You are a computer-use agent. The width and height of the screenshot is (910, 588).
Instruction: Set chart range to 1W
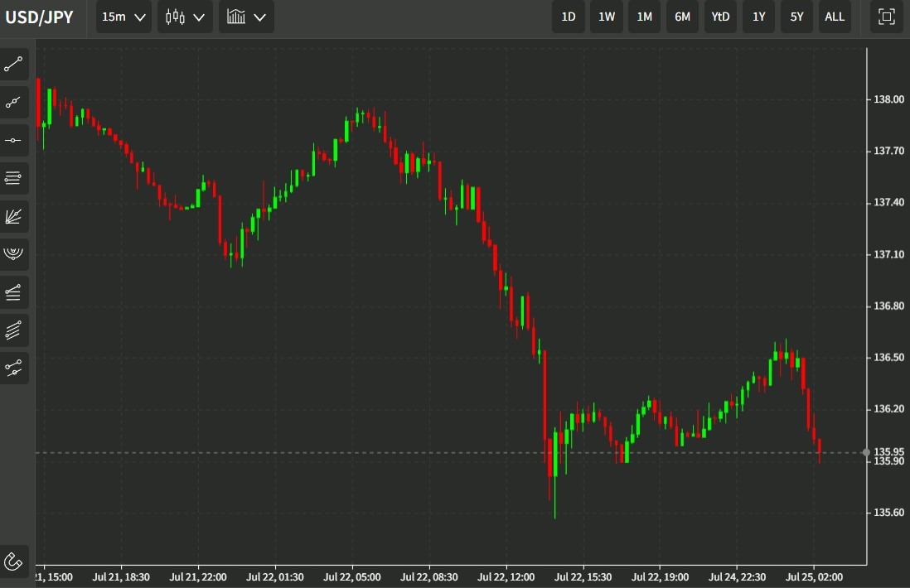[x=607, y=17]
